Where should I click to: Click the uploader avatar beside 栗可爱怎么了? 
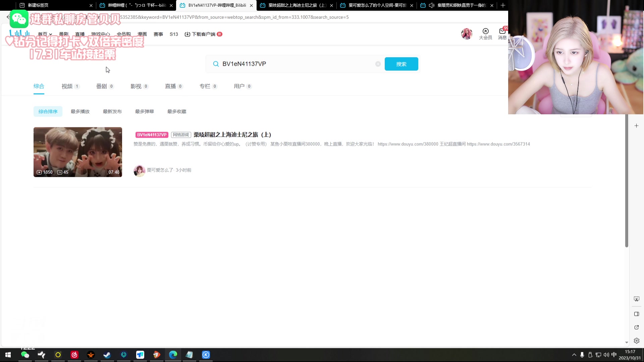(139, 171)
